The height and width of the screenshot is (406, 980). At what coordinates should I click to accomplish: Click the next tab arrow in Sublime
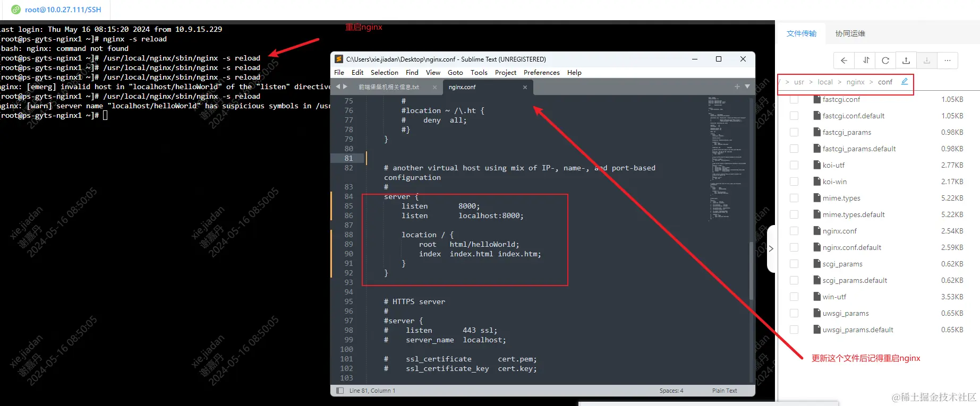(x=345, y=87)
